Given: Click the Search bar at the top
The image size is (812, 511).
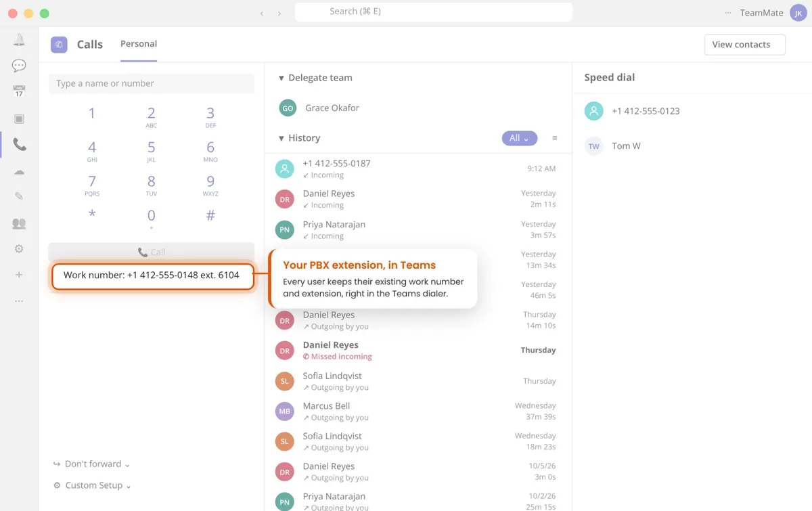Looking at the screenshot, I should tap(434, 12).
